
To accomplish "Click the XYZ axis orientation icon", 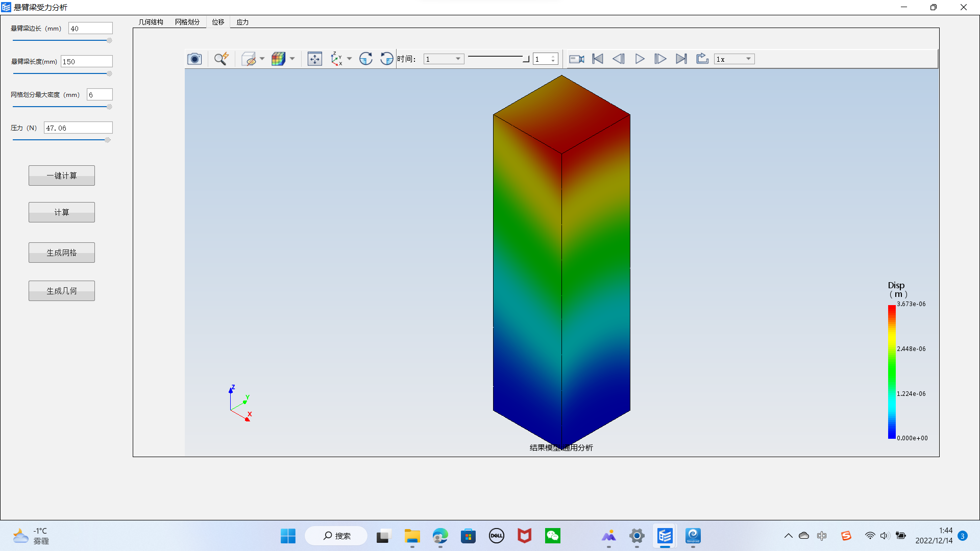I will tap(336, 59).
